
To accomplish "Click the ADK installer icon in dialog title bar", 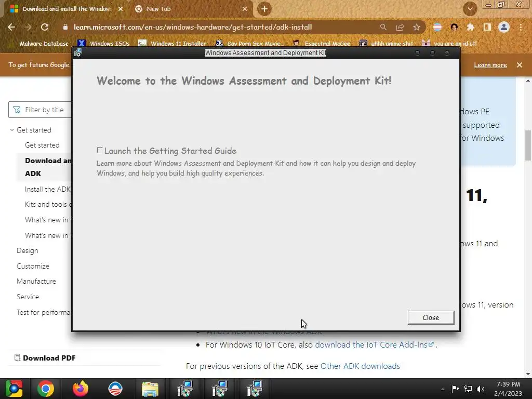I will [78, 52].
